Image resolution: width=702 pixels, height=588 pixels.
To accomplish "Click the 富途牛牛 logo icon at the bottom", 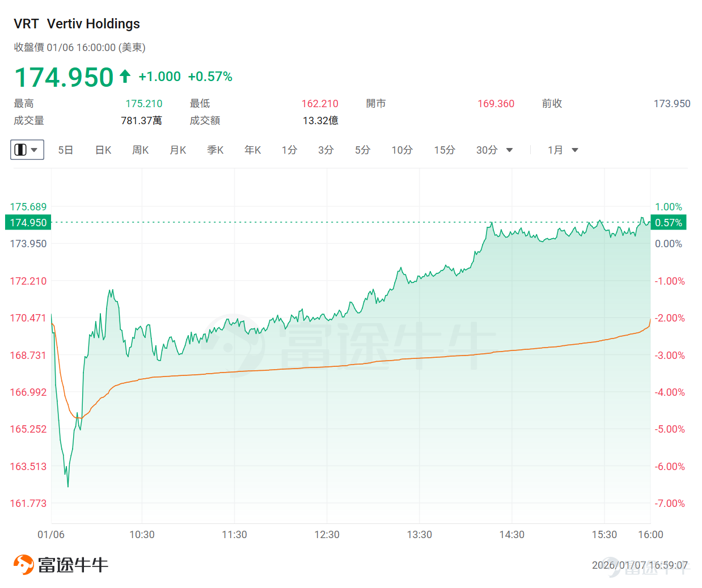I will pos(24,565).
